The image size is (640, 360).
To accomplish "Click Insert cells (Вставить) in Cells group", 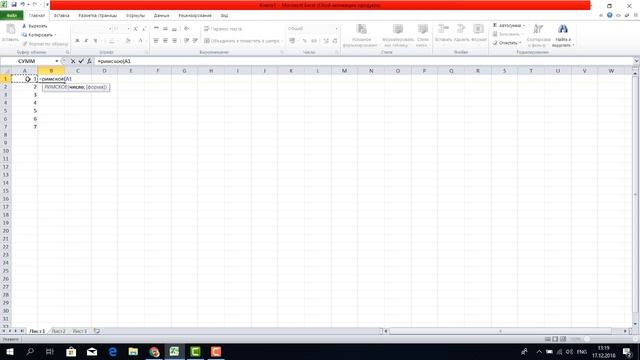I will pos(443,33).
